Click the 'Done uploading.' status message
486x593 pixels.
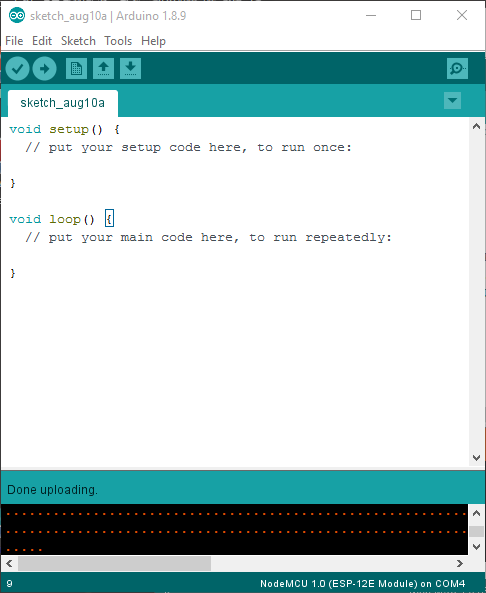(x=53, y=490)
